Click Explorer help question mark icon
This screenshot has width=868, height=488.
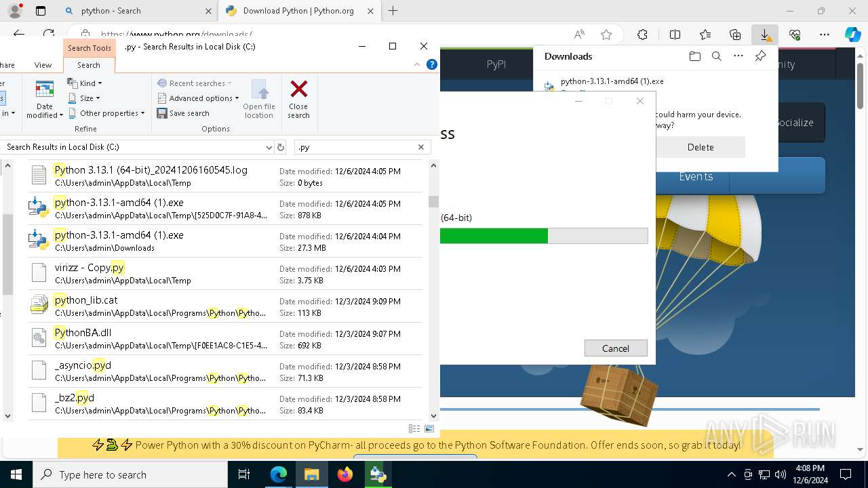[x=432, y=64]
